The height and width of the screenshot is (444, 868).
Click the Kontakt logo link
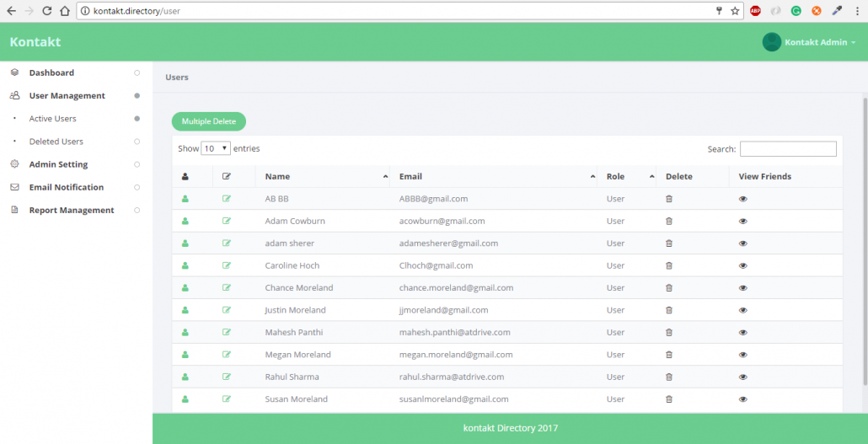(x=35, y=42)
